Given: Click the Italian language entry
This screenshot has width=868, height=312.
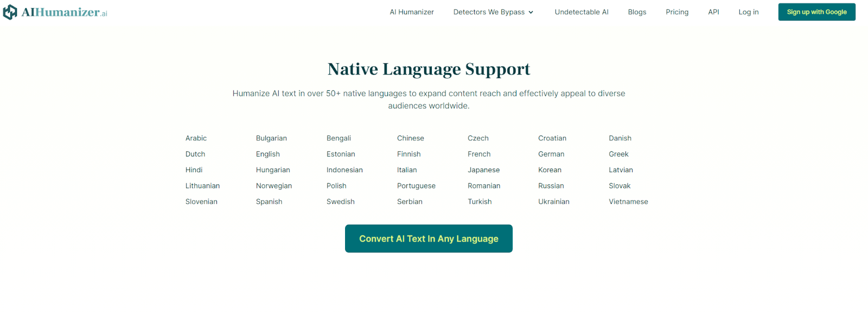Looking at the screenshot, I should click(407, 170).
